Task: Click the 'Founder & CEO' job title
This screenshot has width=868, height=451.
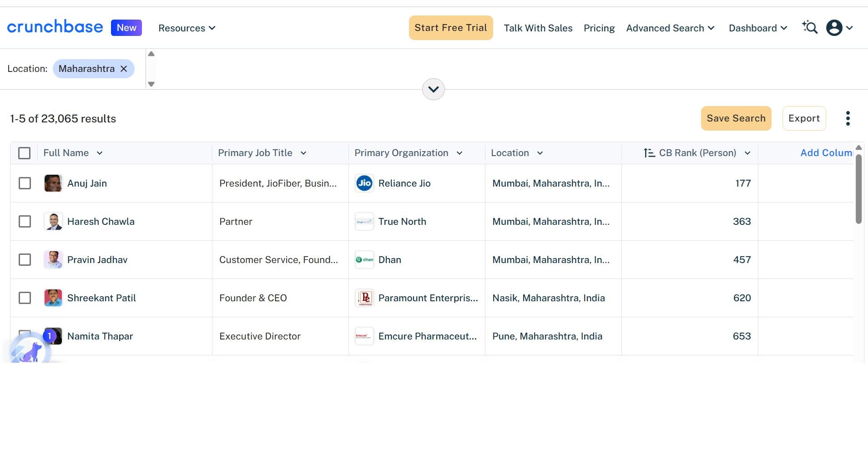Action: point(253,298)
